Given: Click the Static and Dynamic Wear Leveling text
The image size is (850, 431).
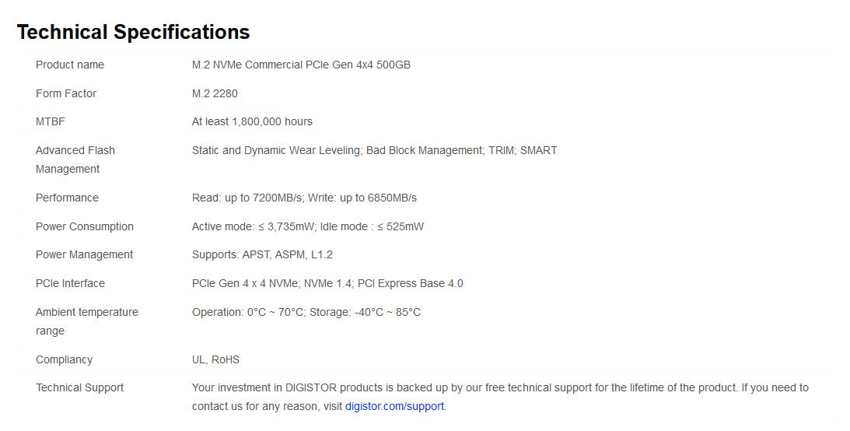Looking at the screenshot, I should [276, 150].
